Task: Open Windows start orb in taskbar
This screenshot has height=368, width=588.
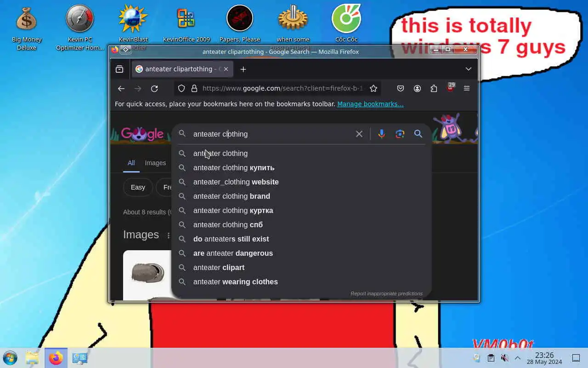Action: tap(10, 358)
